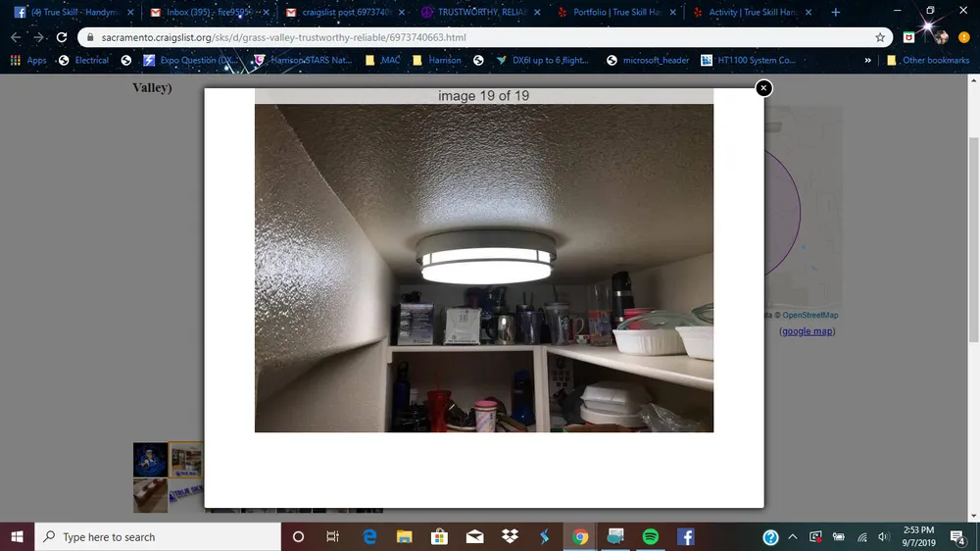Open the OpenStreetMap attribution link
The height and width of the screenshot is (551, 980).
[809, 315]
